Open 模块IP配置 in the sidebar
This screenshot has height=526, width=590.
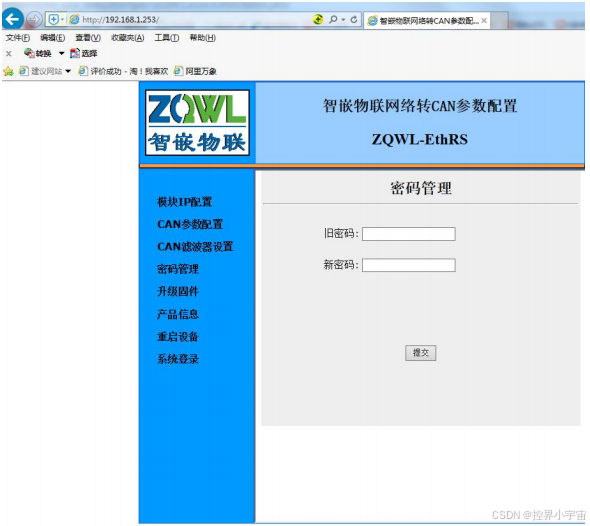click(184, 202)
